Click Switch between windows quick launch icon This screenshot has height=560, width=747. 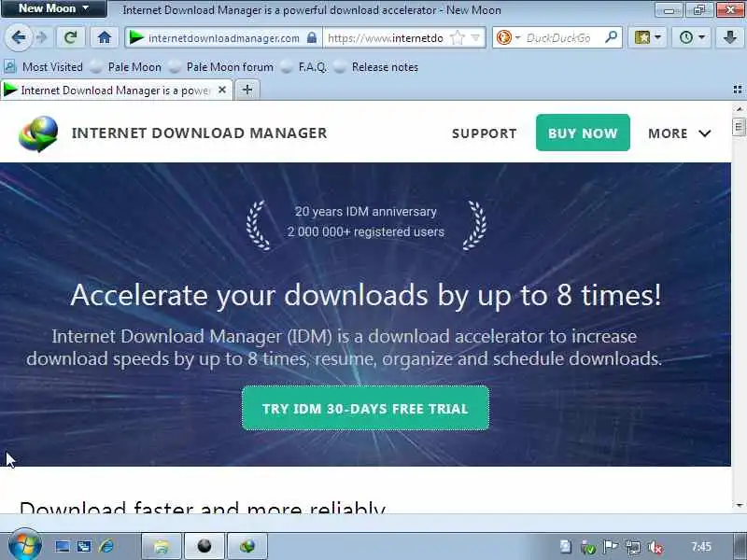coord(84,546)
